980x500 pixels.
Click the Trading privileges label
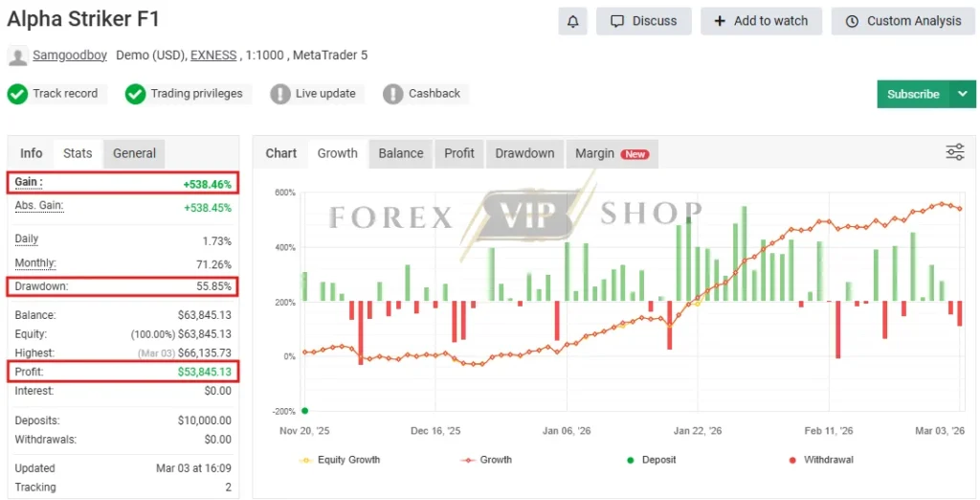click(x=197, y=94)
